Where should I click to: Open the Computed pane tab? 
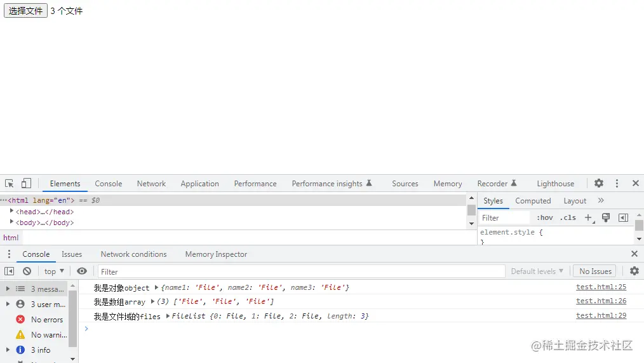tap(533, 201)
